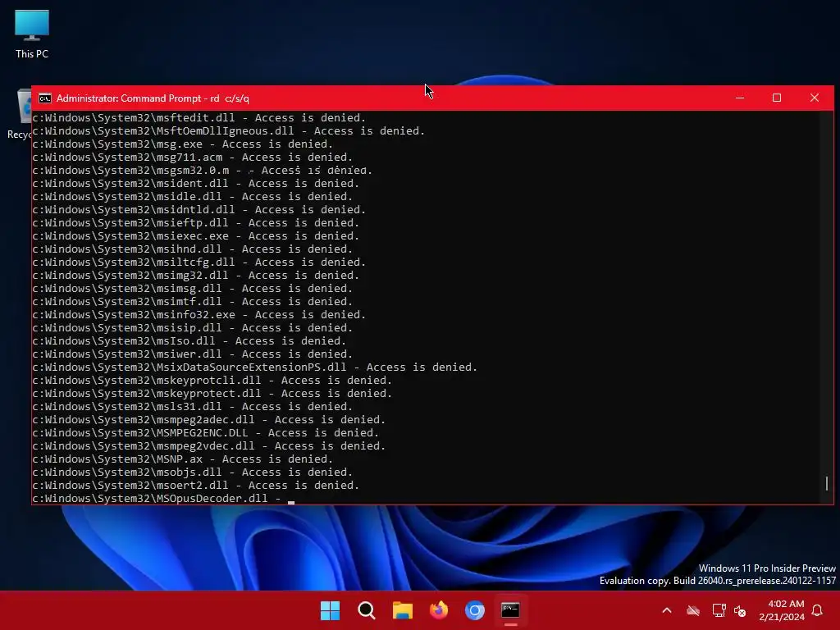The width and height of the screenshot is (840, 630).
Task: Launch Firefox from the taskbar
Action: tap(439, 610)
